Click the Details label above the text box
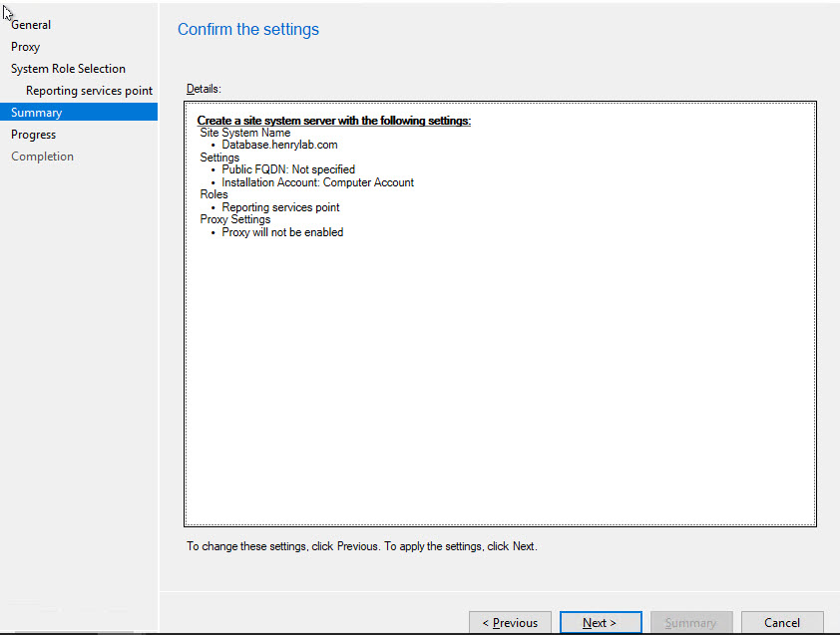Screen dimensions: 840x635 (x=204, y=90)
